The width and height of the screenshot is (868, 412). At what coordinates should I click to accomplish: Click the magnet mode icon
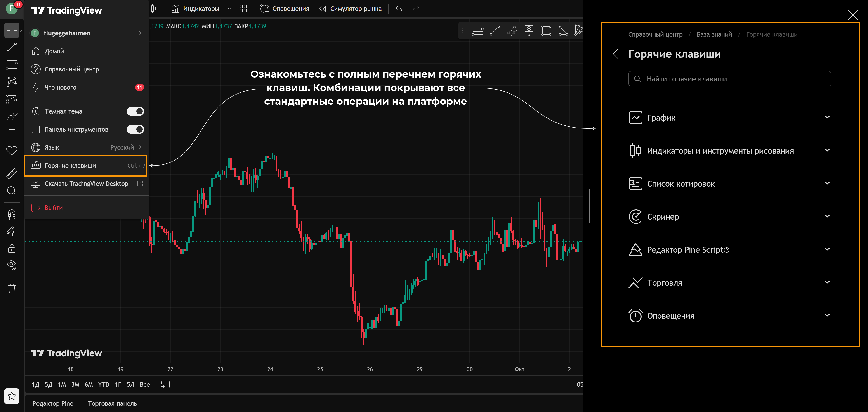pos(12,214)
